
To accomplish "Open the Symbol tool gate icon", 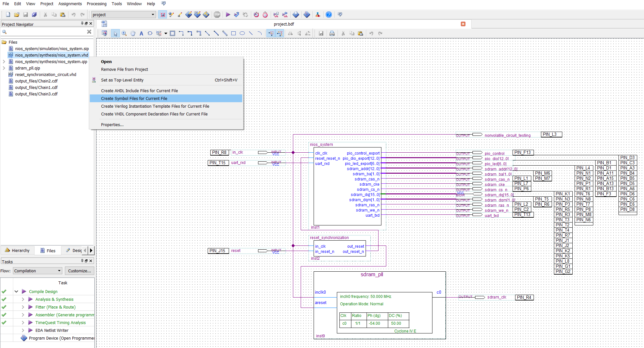I will (150, 33).
